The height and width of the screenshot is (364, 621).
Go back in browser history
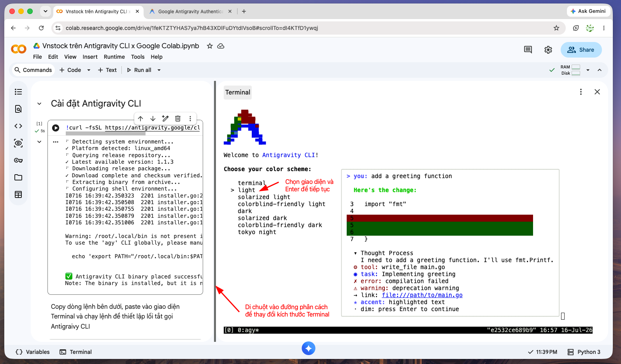coord(13,28)
